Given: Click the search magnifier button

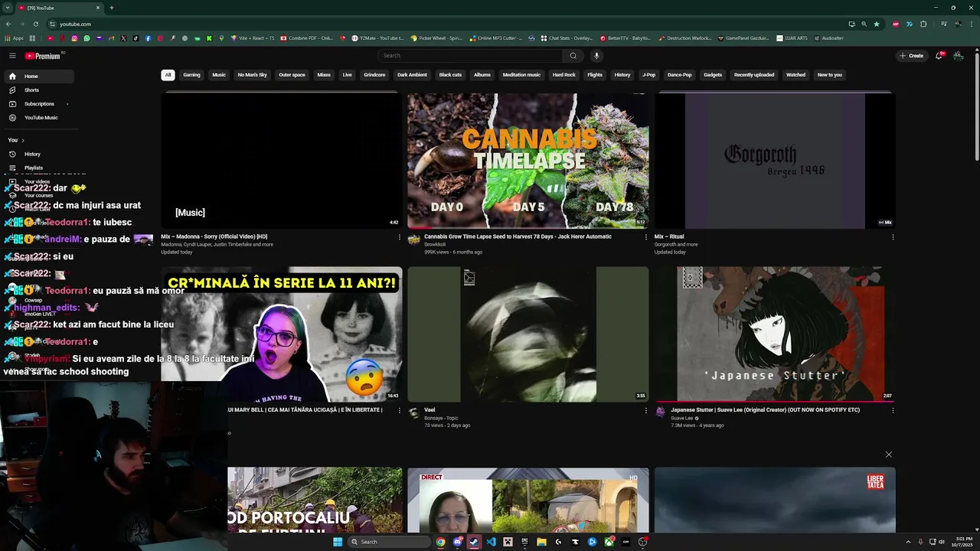Looking at the screenshot, I should click(x=573, y=56).
